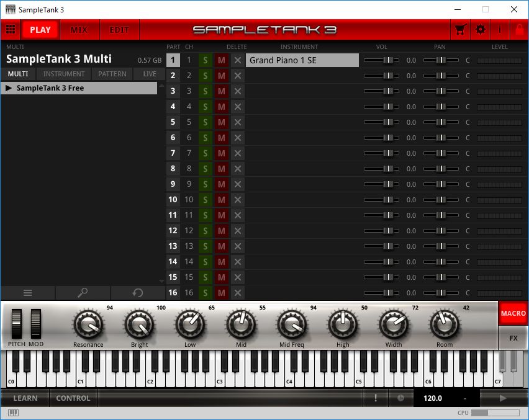This screenshot has width=529, height=420.
Task: Mute part 16
Action: (221, 293)
